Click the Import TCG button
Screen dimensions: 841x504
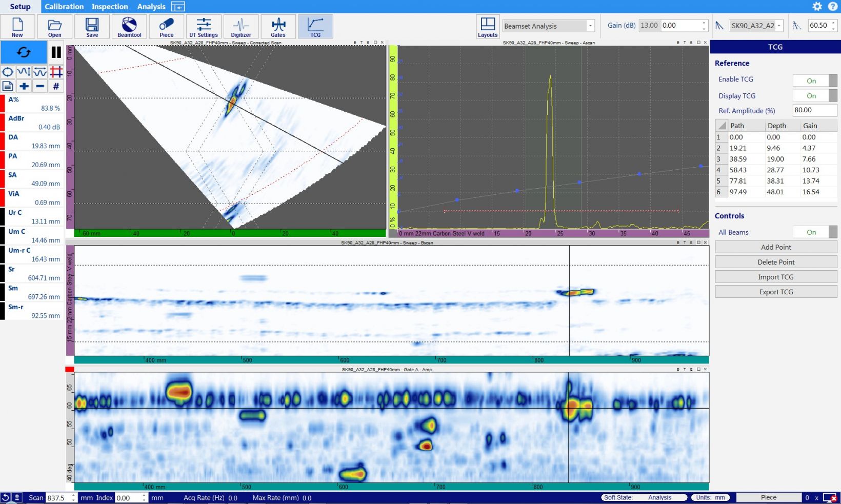click(x=775, y=276)
